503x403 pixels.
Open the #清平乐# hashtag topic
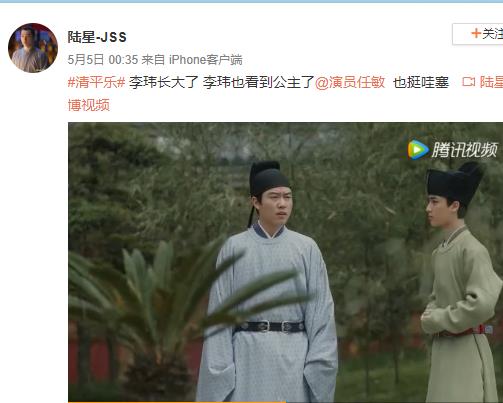(x=96, y=82)
